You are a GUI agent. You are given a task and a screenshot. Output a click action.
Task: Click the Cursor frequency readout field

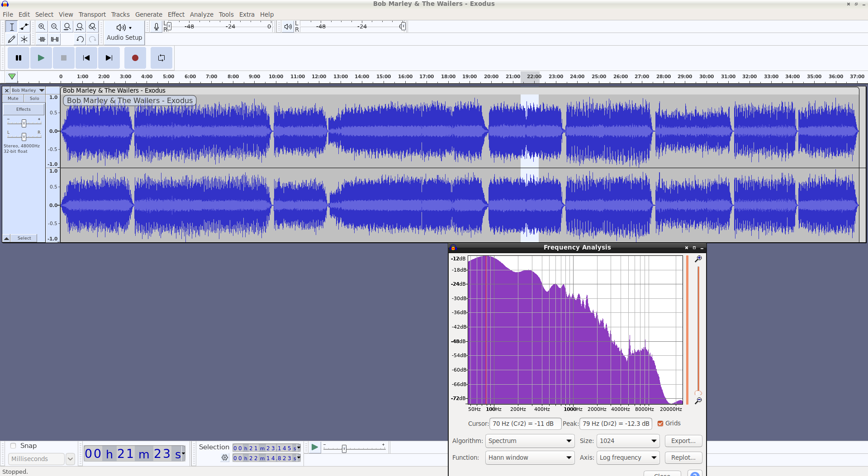click(526, 424)
